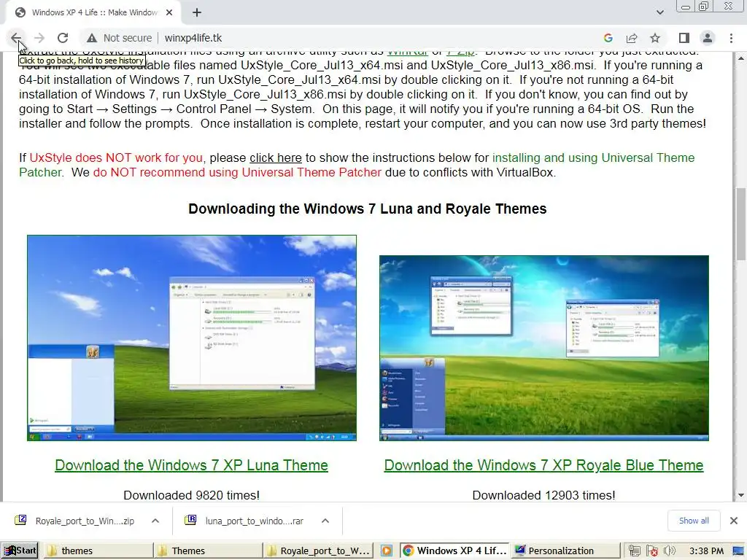Click the media player taskbar icon

(387, 551)
